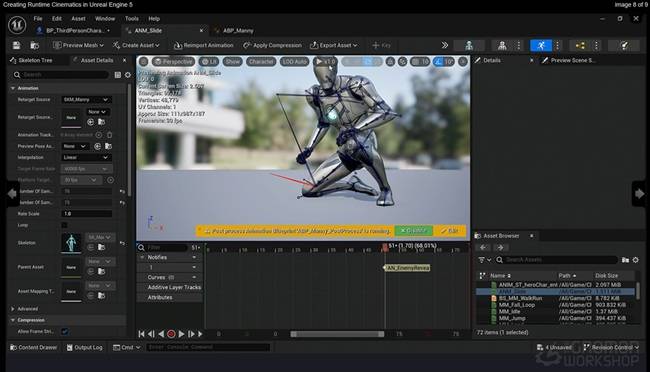Toggle the viewport grid snap value 10
The width and height of the screenshot is (650, 372).
coord(420,61)
